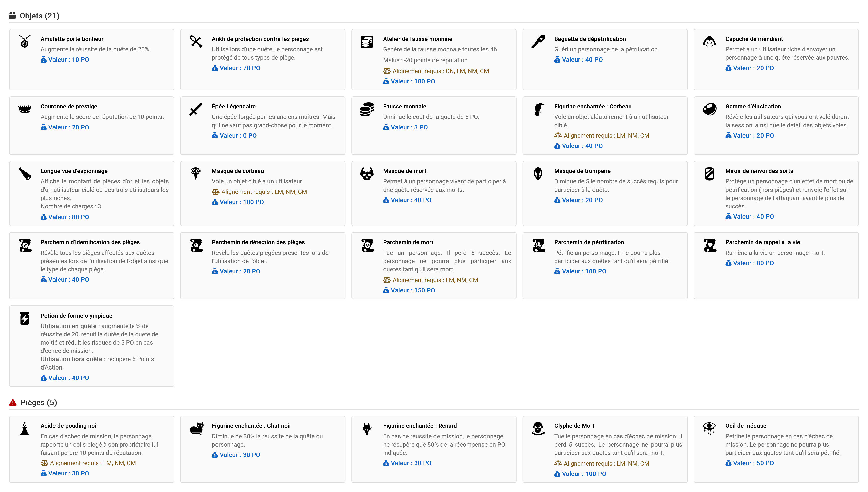
Task: Select the 'Figurine enchantée : Corbeau' title
Action: (593, 106)
